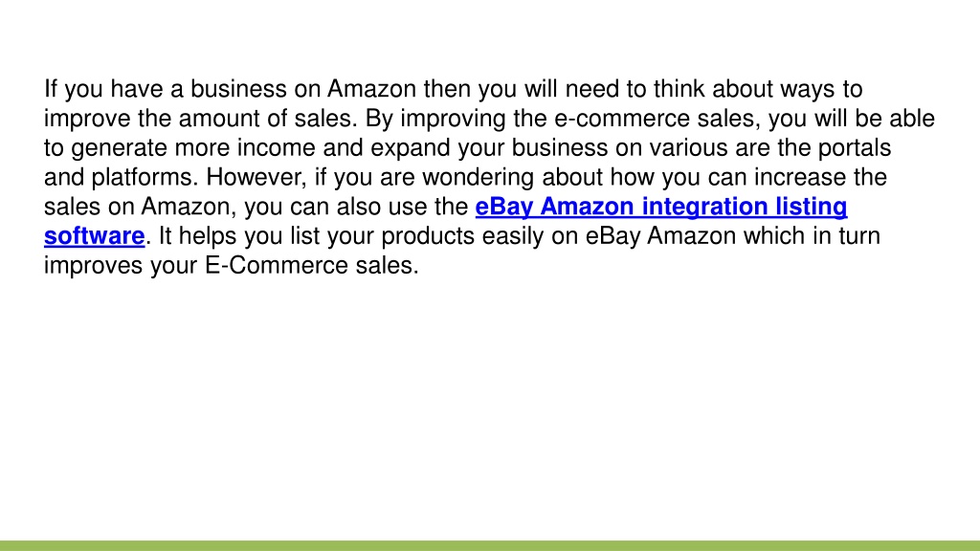Open the eBay Amazon integration listing link
The image size is (980, 551).
coord(661,207)
